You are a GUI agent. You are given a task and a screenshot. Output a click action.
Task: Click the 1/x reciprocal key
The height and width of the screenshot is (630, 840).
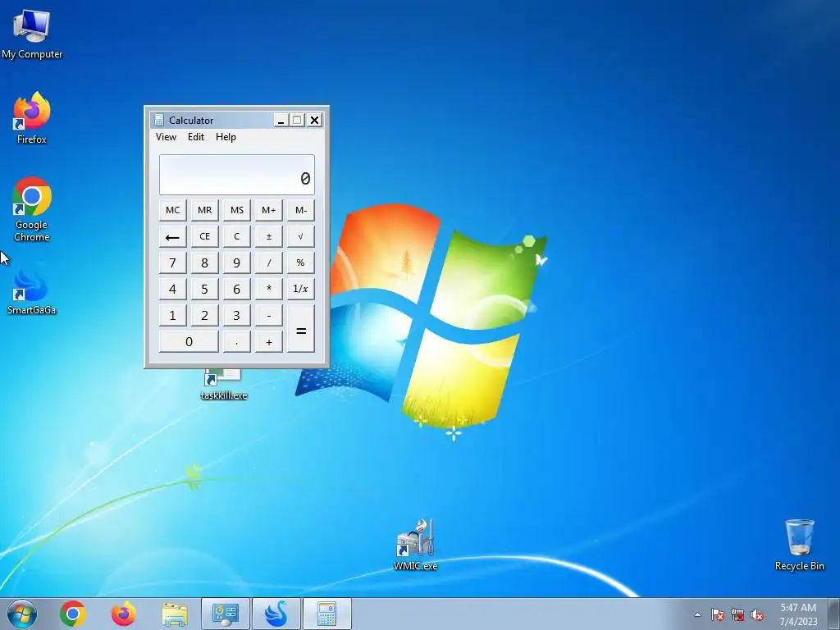pyautogui.click(x=300, y=289)
